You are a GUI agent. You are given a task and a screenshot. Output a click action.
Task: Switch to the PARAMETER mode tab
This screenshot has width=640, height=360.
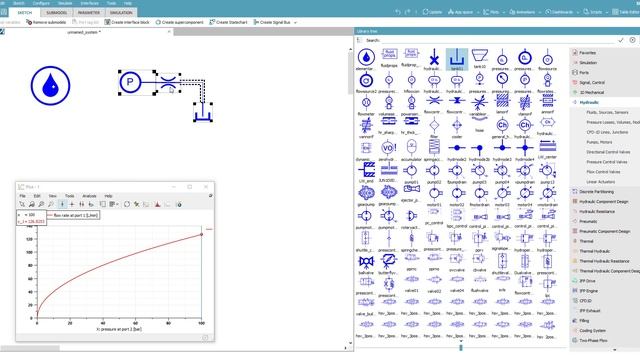pos(89,13)
